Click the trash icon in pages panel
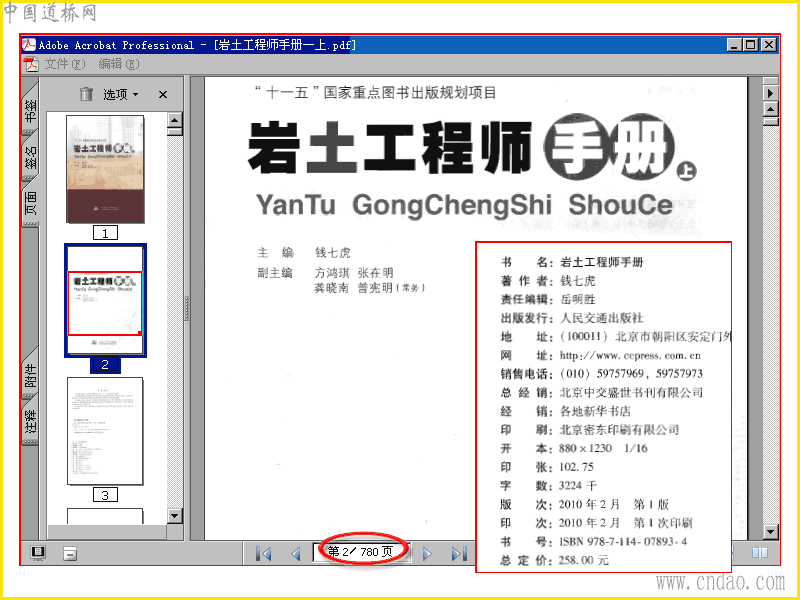The height and width of the screenshot is (600, 800). click(x=86, y=94)
